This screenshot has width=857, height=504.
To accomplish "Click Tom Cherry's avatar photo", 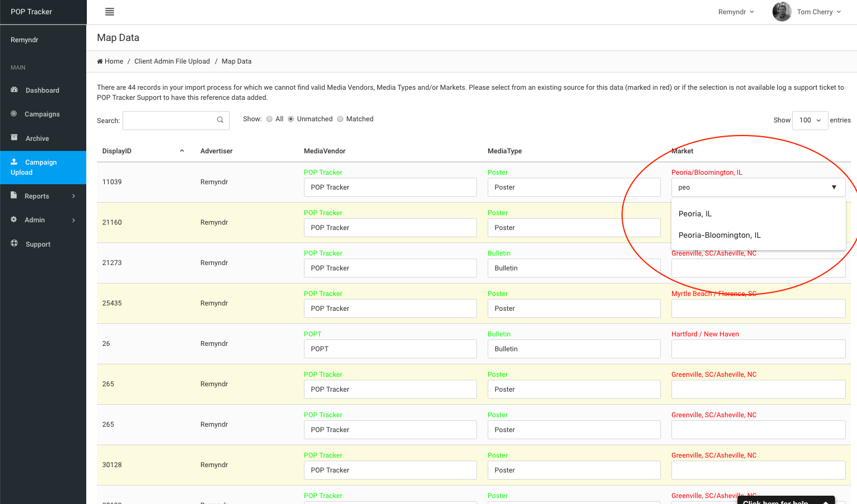I will (781, 12).
